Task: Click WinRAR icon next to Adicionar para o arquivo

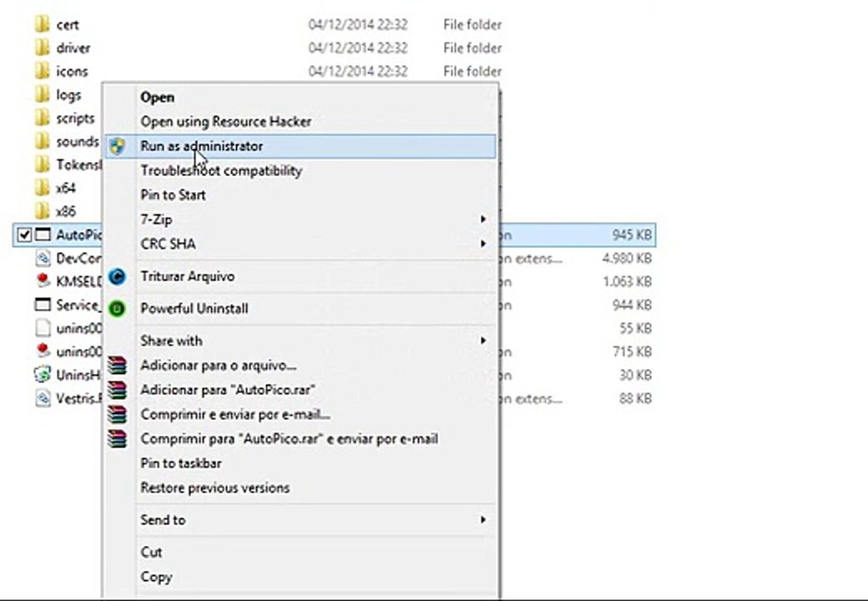Action: click(x=117, y=366)
